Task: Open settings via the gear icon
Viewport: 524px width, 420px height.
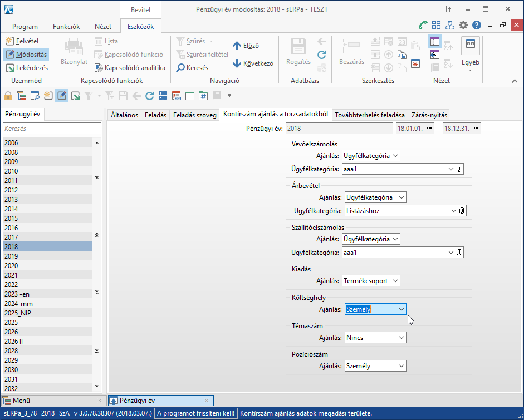Action: point(463,25)
